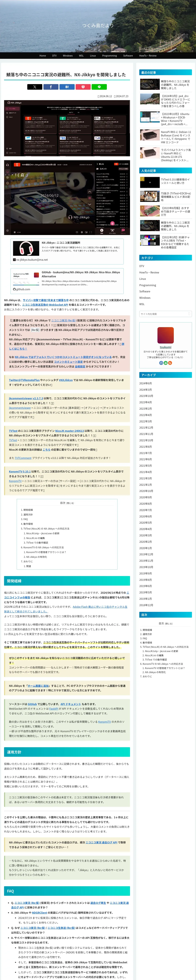Select the WSL category in sidebar

point(142,304)
